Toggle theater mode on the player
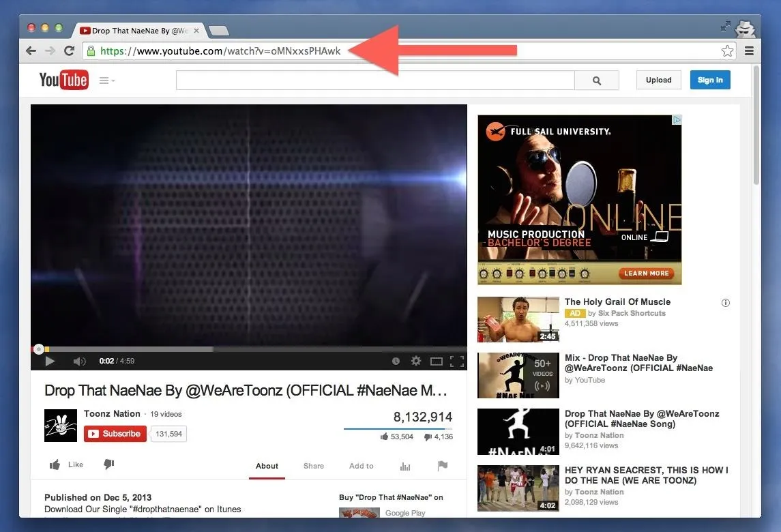Image resolution: width=781 pixels, height=532 pixels. [x=436, y=361]
